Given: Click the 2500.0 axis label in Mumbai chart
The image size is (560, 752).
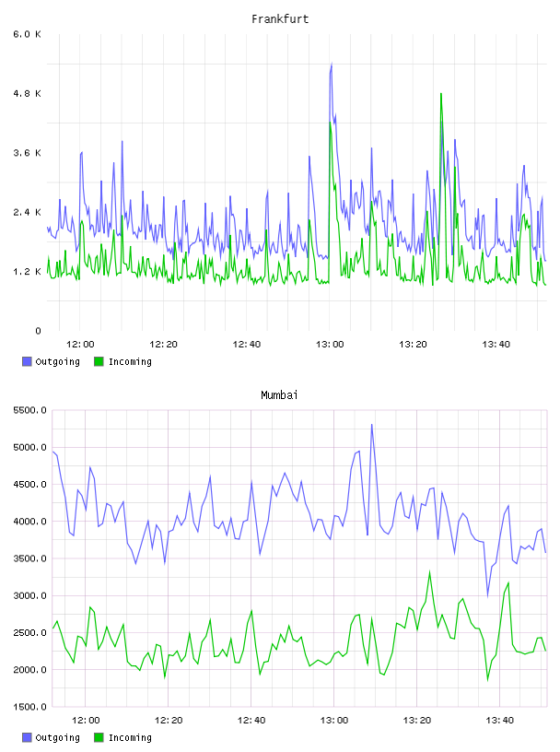Looking at the screenshot, I should point(29,632).
